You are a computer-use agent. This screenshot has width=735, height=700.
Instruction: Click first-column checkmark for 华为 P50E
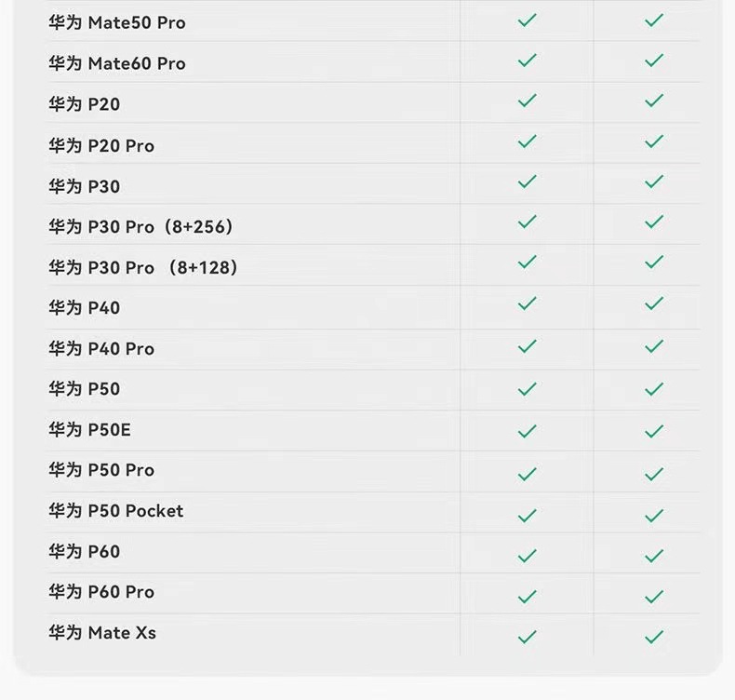coord(527,431)
